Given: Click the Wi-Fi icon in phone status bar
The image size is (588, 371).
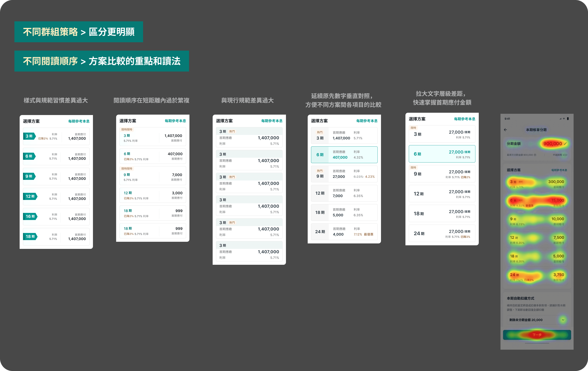Looking at the screenshot, I should (564, 119).
